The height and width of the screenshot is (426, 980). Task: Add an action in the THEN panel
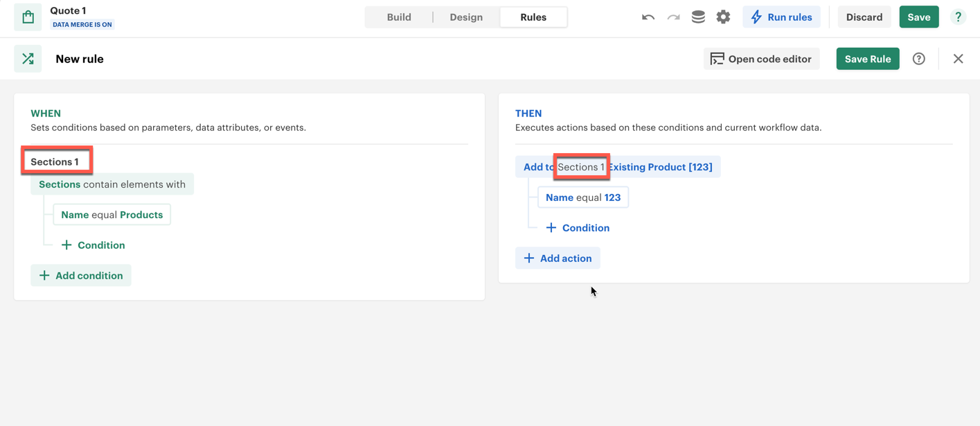click(558, 258)
